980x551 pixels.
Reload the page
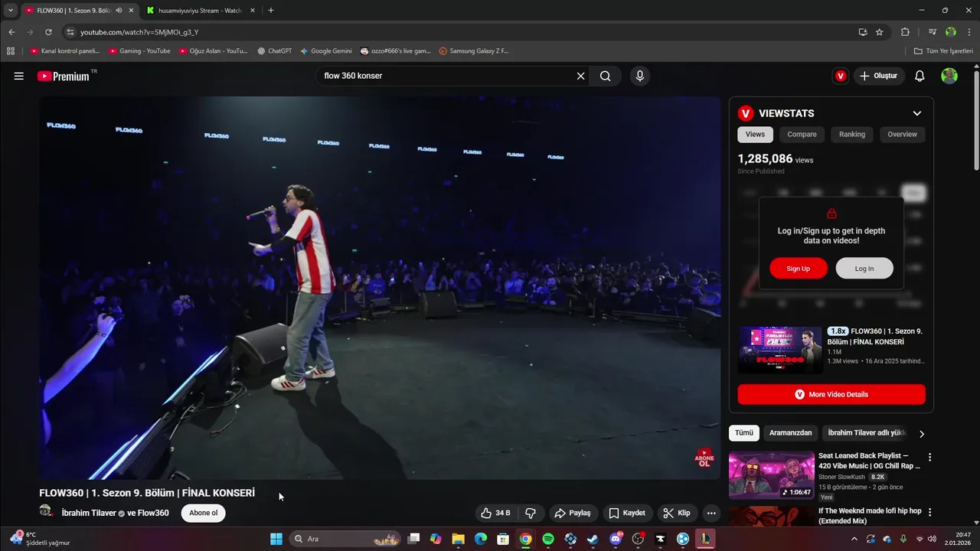(x=48, y=32)
